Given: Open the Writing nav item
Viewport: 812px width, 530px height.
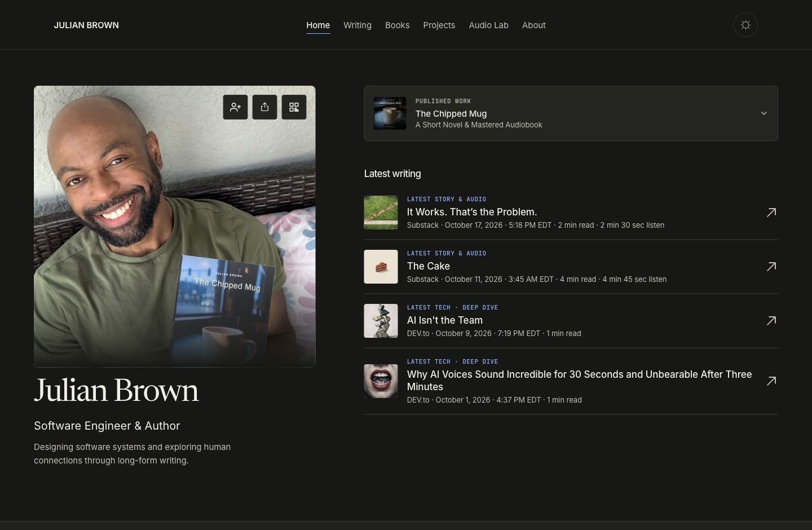Looking at the screenshot, I should [x=358, y=25].
